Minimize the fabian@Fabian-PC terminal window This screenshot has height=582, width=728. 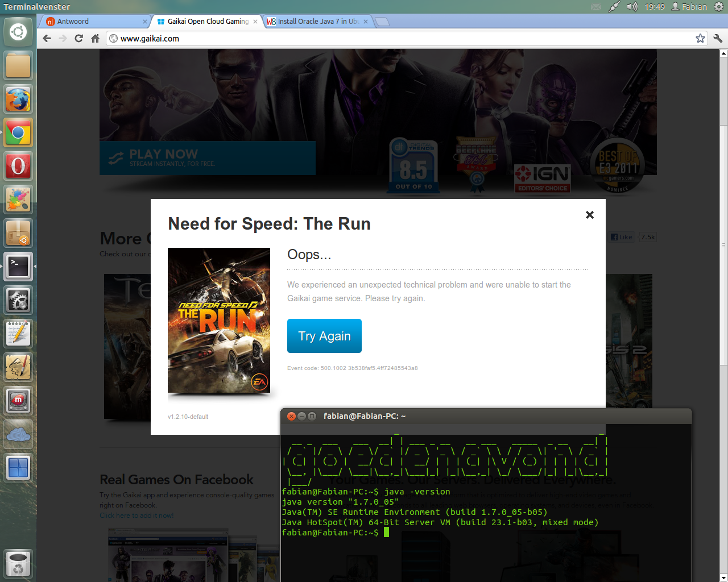[x=301, y=416]
